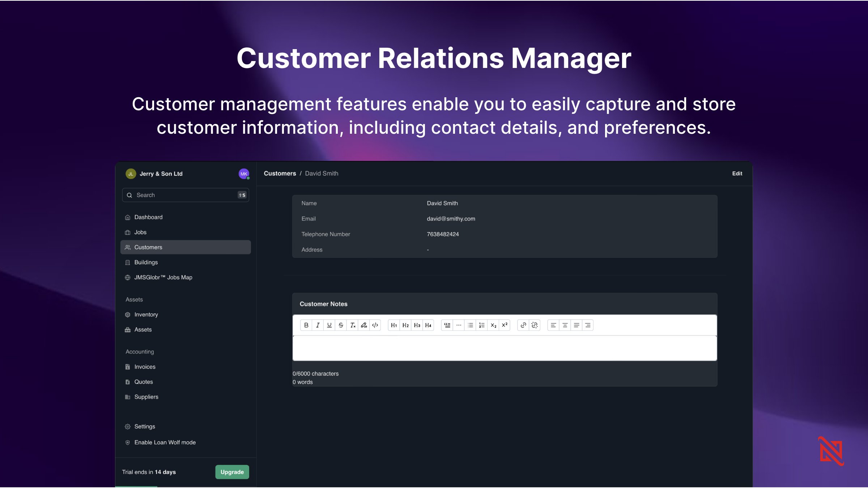Apply Heading 1 style

click(394, 325)
